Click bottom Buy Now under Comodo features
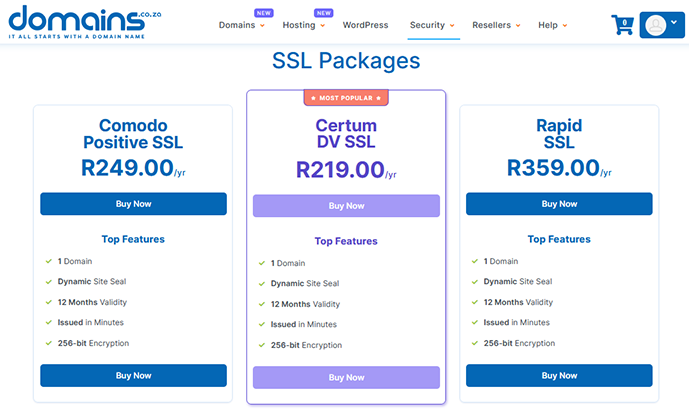 click(x=133, y=376)
